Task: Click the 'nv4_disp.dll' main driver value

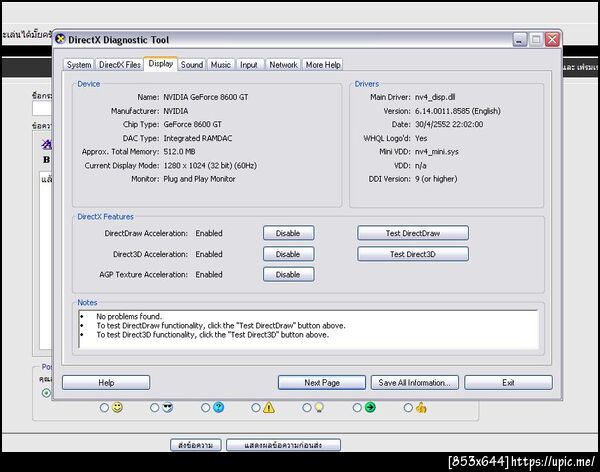Action: click(x=435, y=97)
